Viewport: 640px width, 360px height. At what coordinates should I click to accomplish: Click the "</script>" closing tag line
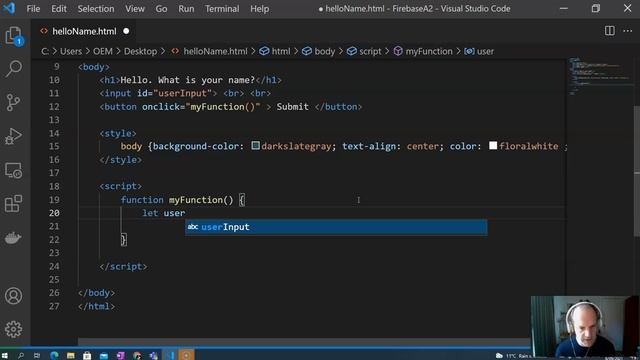[123, 267]
